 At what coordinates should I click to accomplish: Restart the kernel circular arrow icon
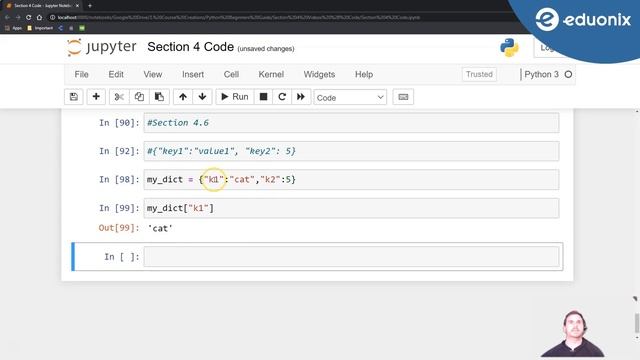pos(282,97)
